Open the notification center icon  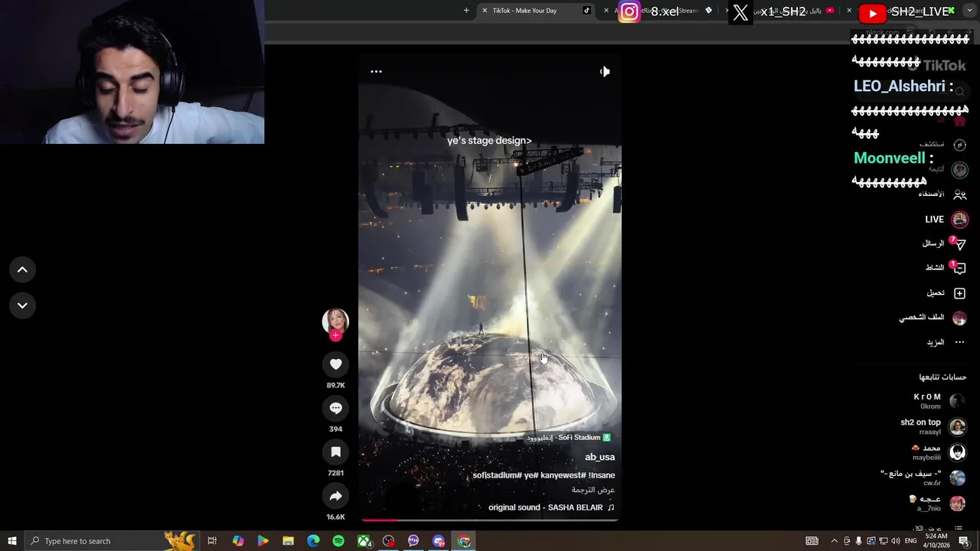(964, 541)
